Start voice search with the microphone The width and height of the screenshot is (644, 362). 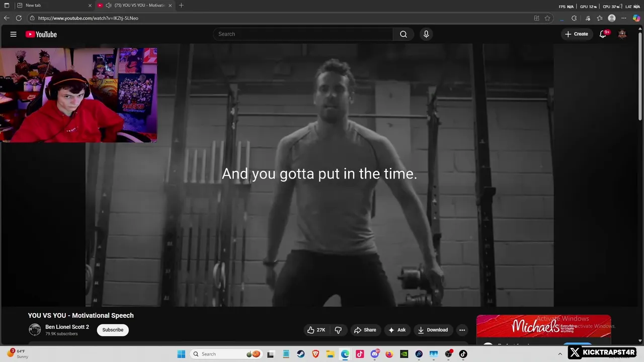point(426,34)
